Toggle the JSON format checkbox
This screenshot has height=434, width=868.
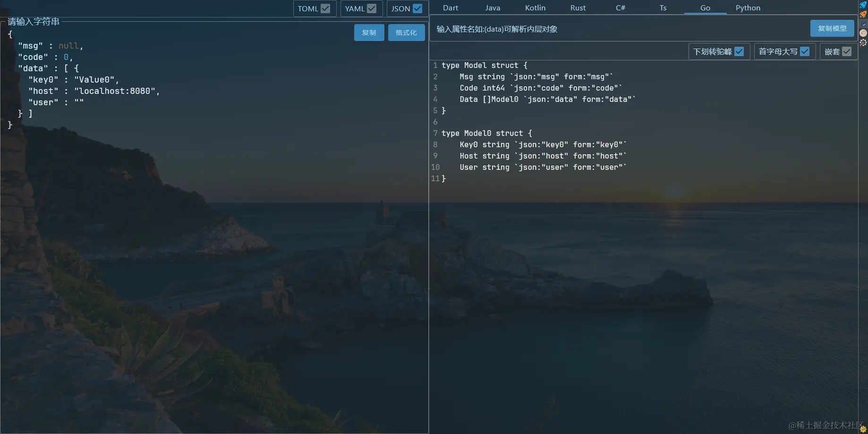click(417, 8)
